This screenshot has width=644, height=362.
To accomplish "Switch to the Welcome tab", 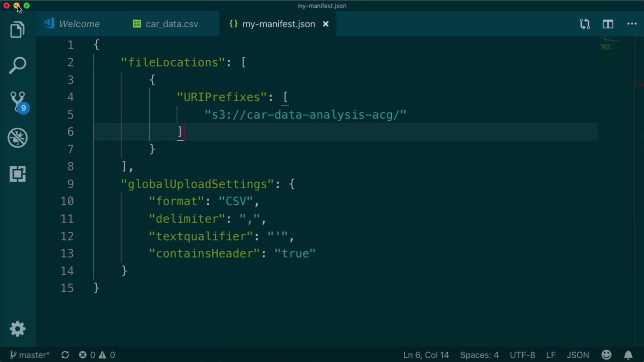I will pyautogui.click(x=79, y=24).
